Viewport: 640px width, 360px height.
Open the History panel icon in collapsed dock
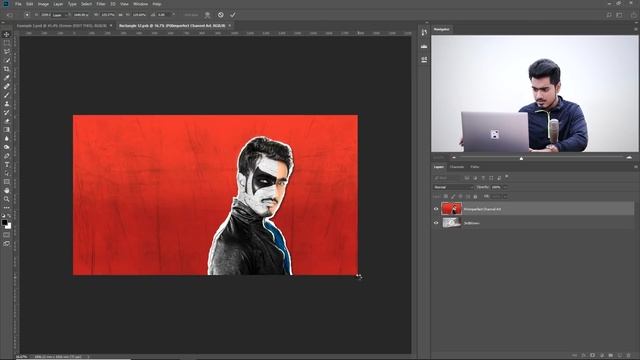click(x=424, y=32)
